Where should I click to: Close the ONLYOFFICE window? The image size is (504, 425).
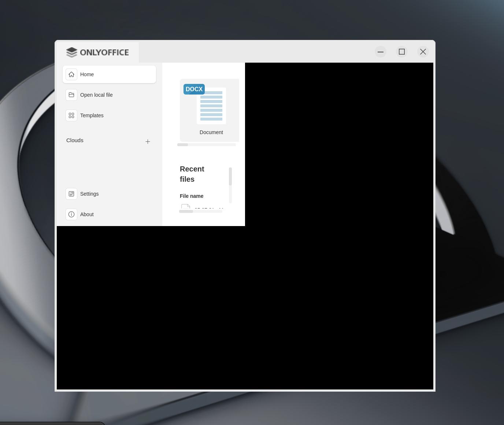click(423, 52)
